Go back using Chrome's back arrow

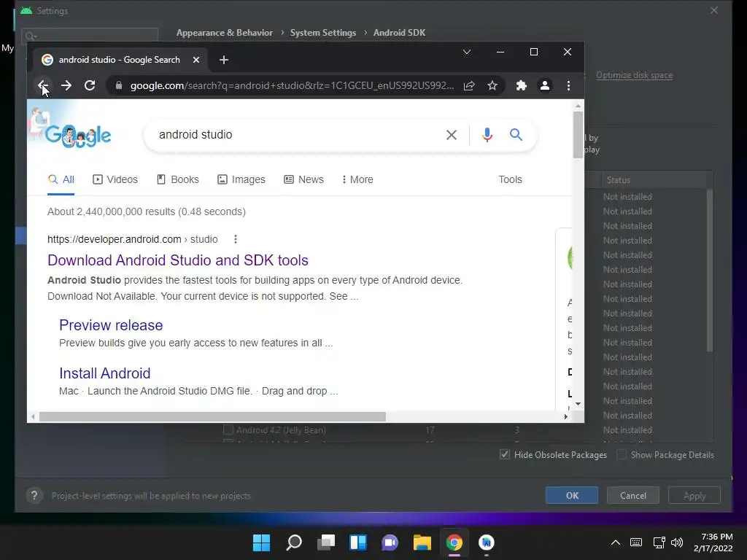pos(43,86)
